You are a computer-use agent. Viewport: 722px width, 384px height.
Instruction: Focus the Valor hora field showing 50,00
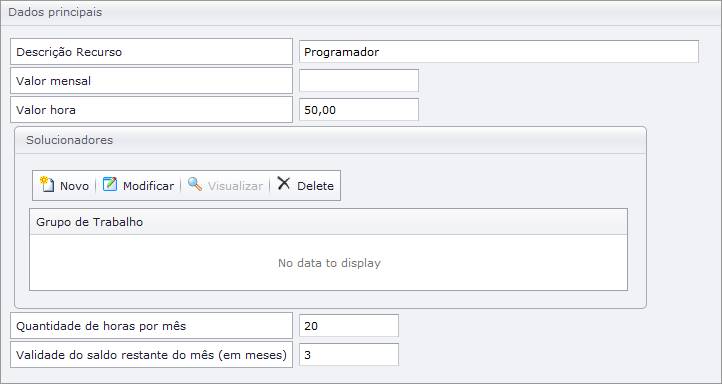point(359,110)
